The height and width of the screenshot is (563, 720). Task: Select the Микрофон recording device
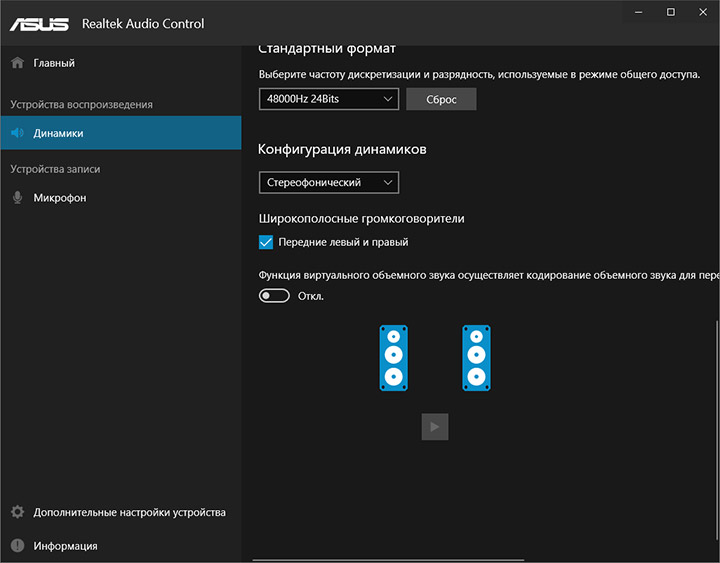(60, 198)
